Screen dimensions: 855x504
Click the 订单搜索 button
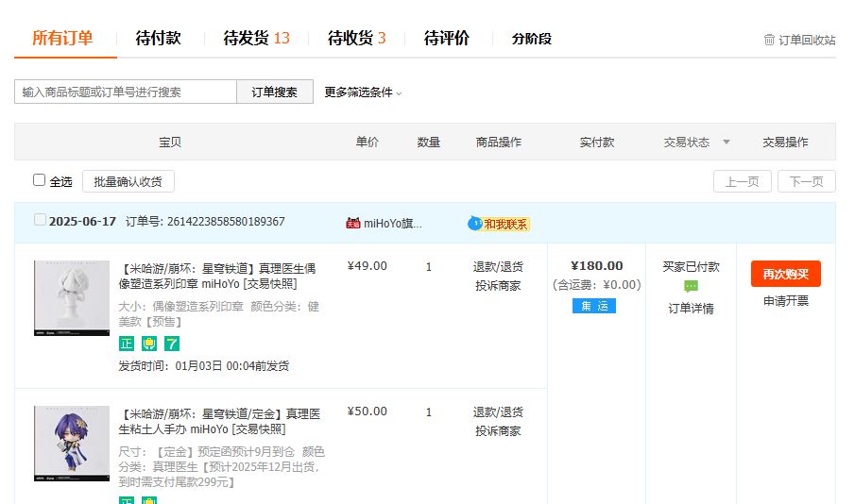274,92
